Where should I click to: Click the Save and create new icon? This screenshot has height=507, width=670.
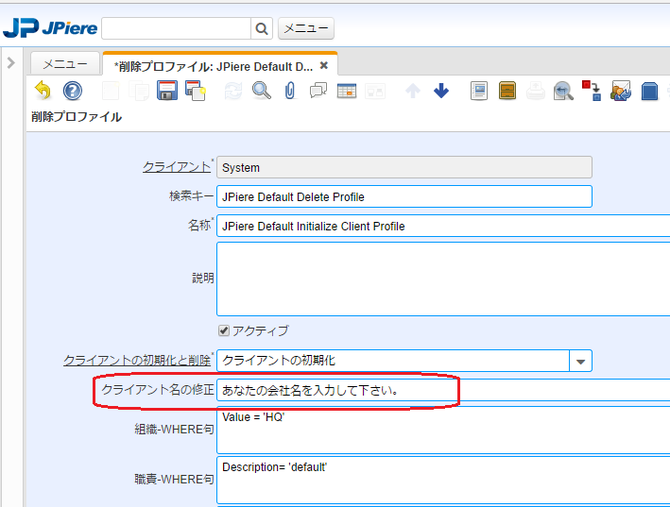click(x=196, y=91)
